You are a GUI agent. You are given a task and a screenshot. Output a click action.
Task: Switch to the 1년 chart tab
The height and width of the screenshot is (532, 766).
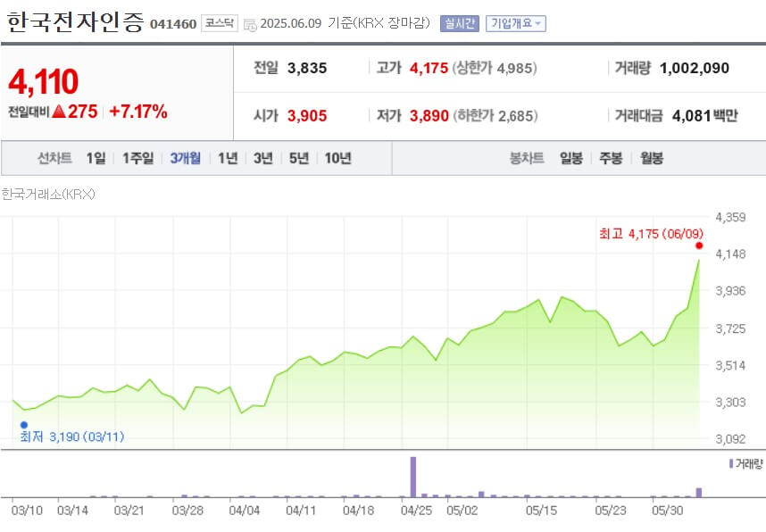(229, 157)
